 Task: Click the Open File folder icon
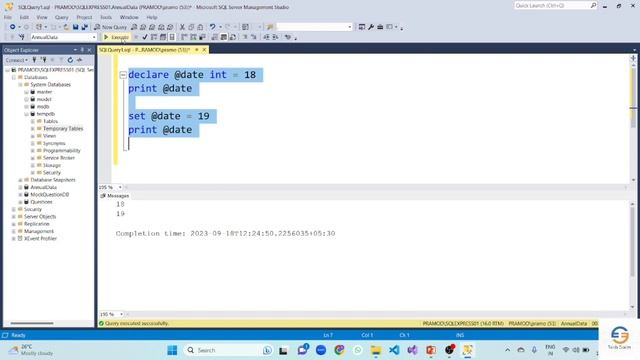point(66,27)
